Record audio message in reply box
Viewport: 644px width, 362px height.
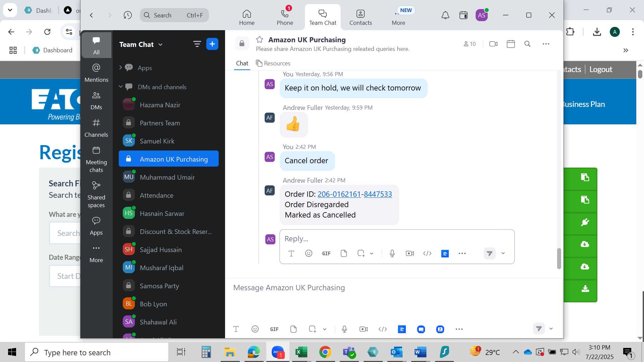tap(392, 253)
